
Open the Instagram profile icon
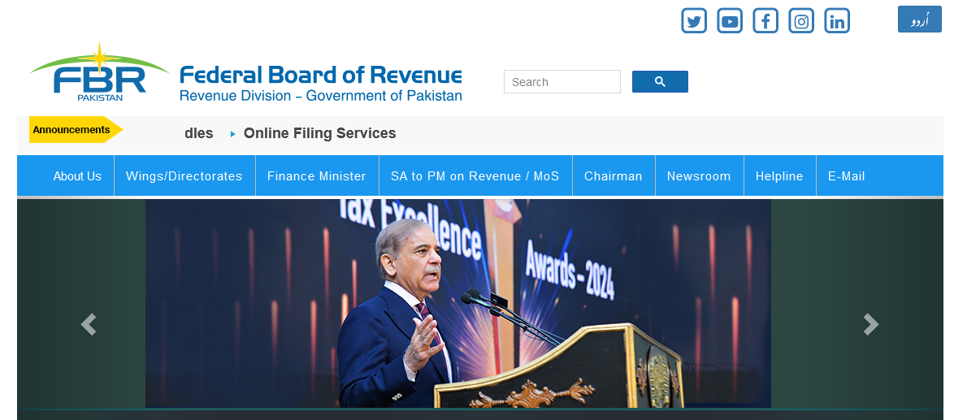tap(801, 21)
